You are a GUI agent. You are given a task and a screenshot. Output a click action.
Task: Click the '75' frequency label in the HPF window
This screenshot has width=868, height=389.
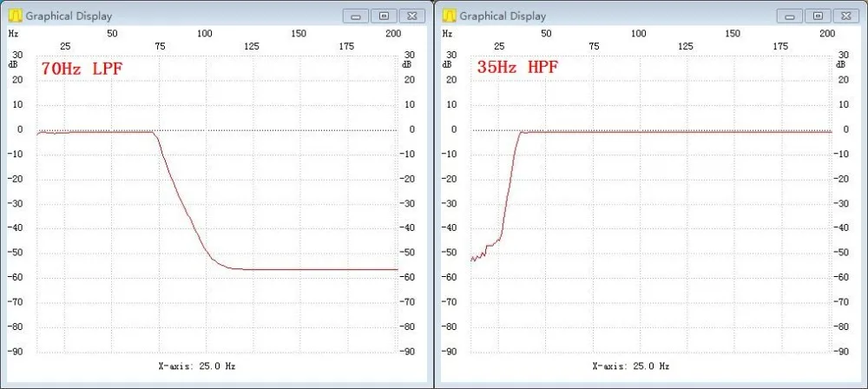594,47
